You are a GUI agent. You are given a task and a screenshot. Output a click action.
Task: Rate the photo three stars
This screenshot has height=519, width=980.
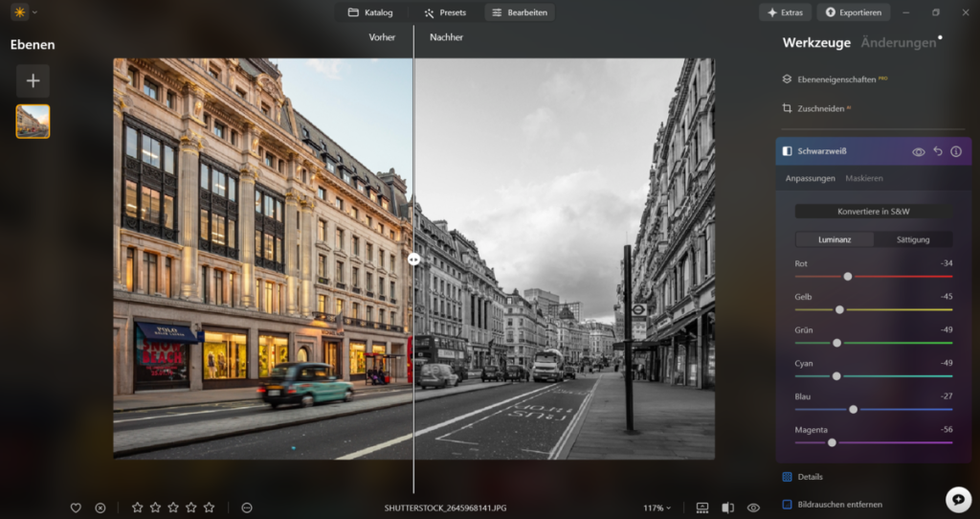[x=173, y=508]
